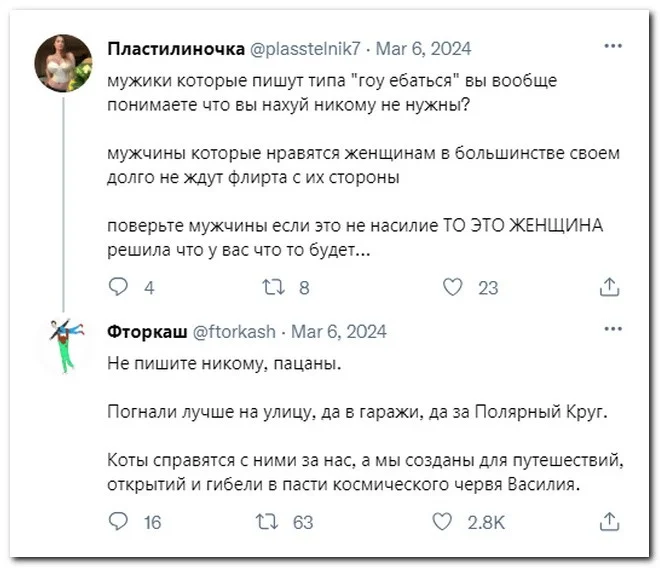Retweet Пластилиночка's tweet

click(x=272, y=288)
